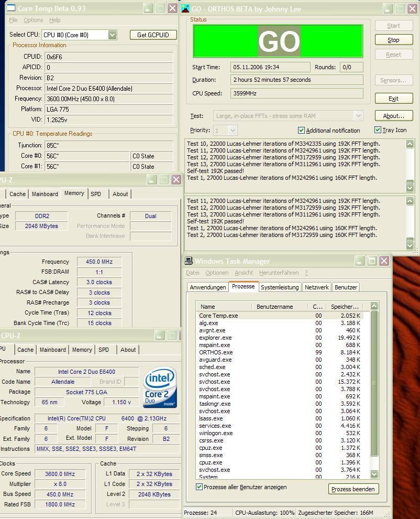Toggle the Additional notification checkbox

point(301,130)
